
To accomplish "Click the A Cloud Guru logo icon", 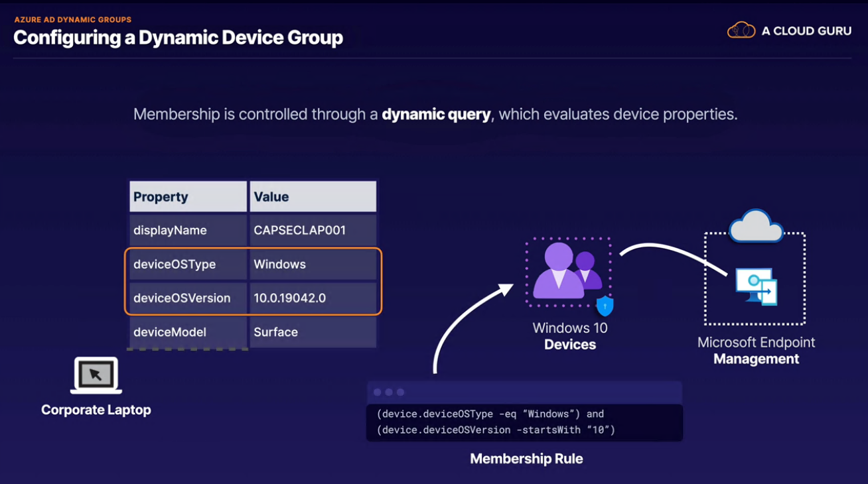I will click(741, 30).
